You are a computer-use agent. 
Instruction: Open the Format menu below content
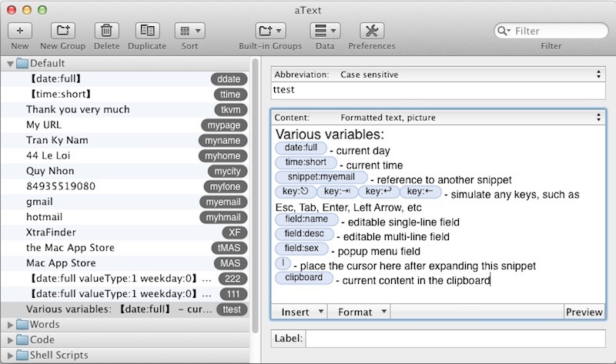359,312
